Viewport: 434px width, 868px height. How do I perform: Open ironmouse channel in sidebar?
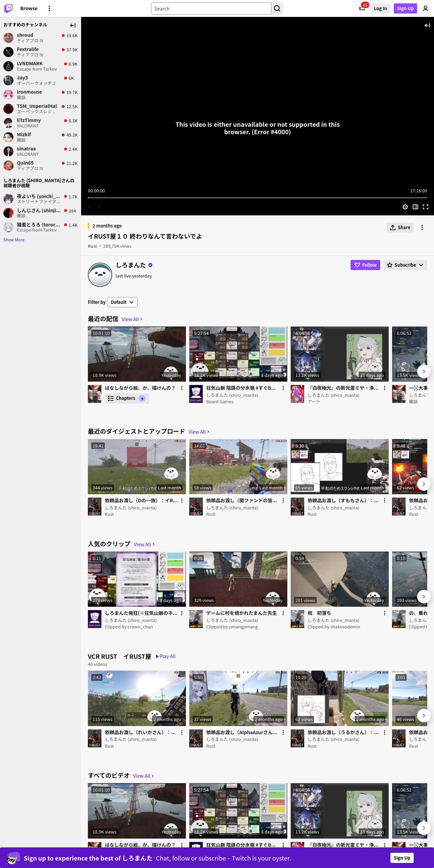pos(41,94)
